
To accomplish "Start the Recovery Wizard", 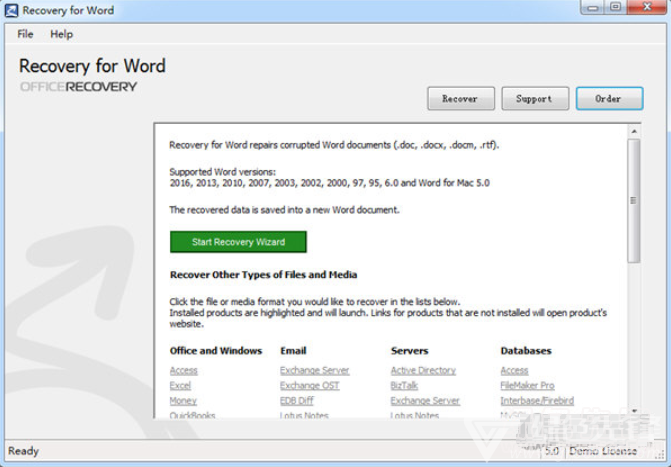I will 238,242.
